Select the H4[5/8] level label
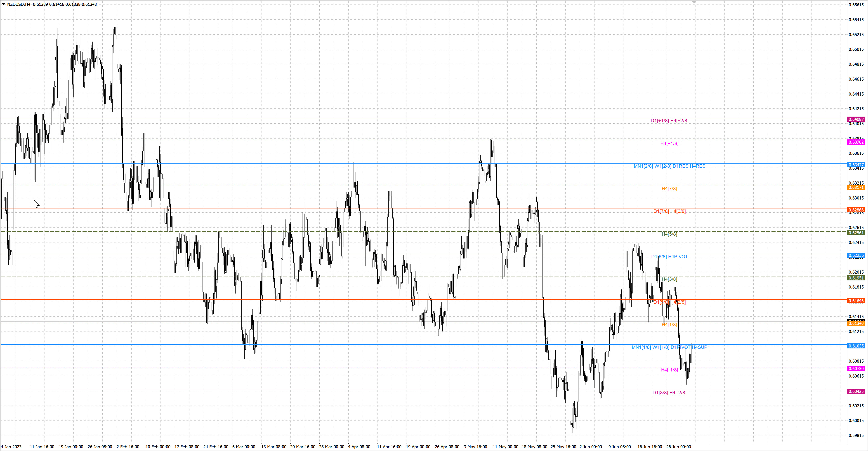Viewport: 868px width, 451px height. coord(670,234)
